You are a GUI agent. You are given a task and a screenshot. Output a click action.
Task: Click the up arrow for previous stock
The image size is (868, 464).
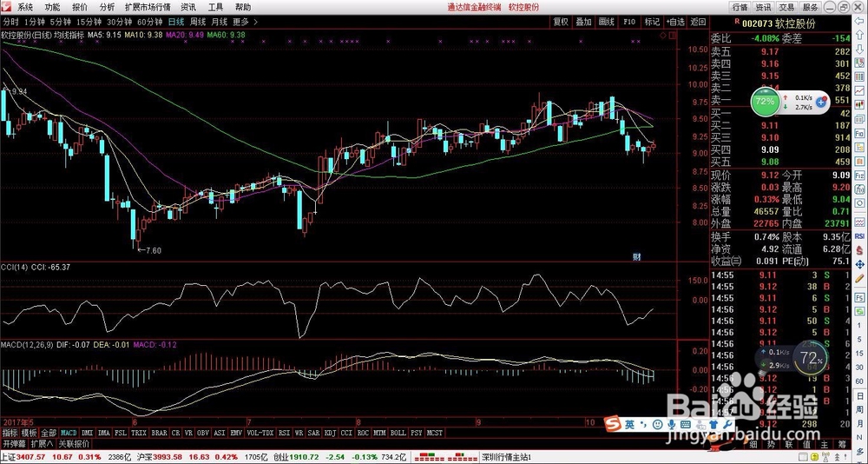tap(860, 35)
